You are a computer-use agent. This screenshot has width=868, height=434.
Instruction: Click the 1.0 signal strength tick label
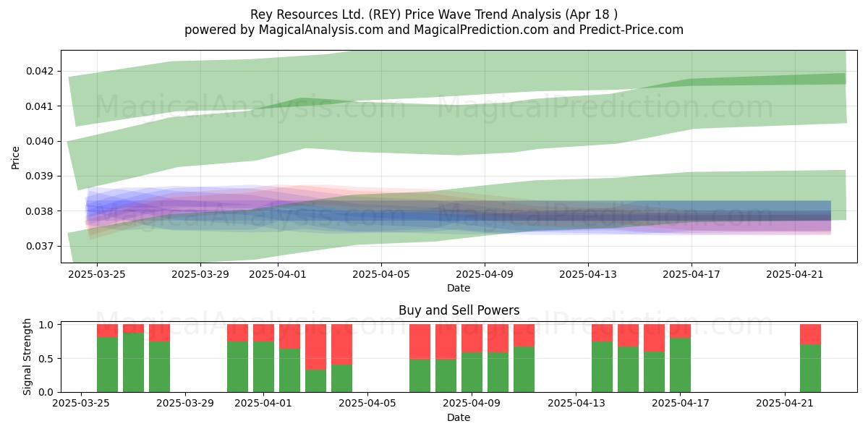click(47, 325)
